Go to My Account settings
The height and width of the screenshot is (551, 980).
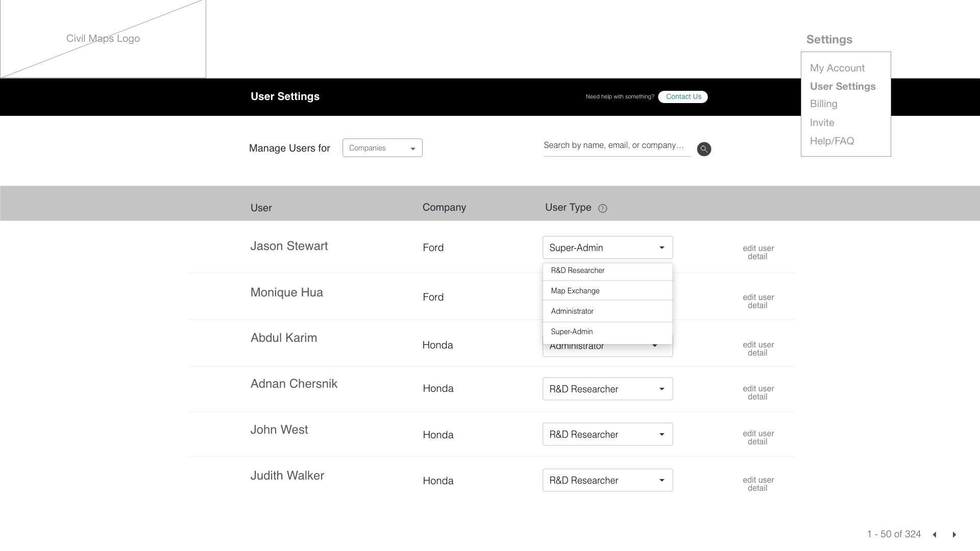click(837, 68)
